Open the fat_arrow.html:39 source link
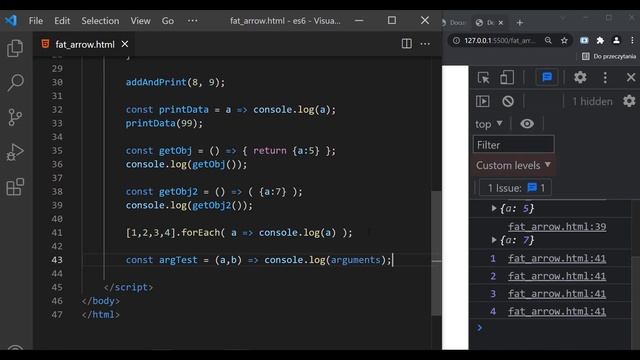This screenshot has height=360, width=640. (x=557, y=227)
